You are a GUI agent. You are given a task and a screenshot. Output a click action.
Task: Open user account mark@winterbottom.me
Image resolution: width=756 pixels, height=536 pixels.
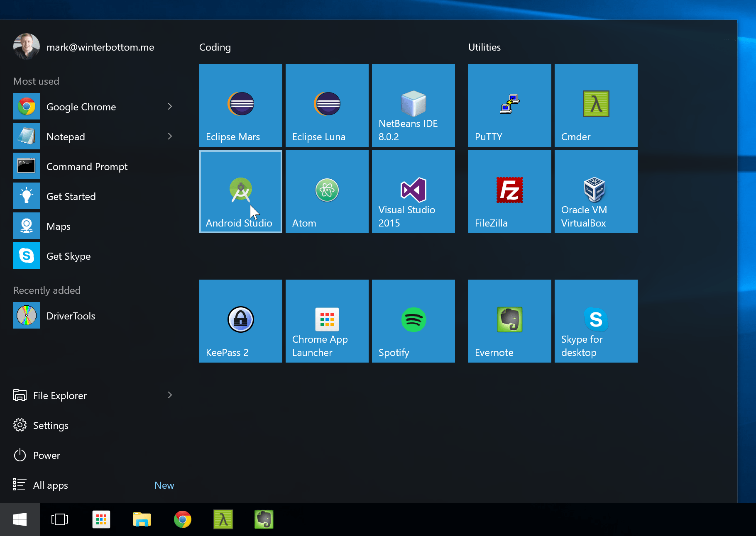pyautogui.click(x=100, y=47)
